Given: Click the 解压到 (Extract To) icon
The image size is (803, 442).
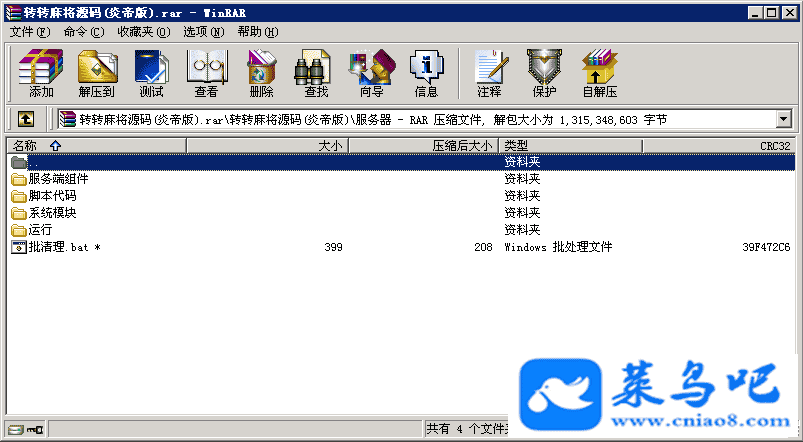Looking at the screenshot, I should click(x=96, y=73).
